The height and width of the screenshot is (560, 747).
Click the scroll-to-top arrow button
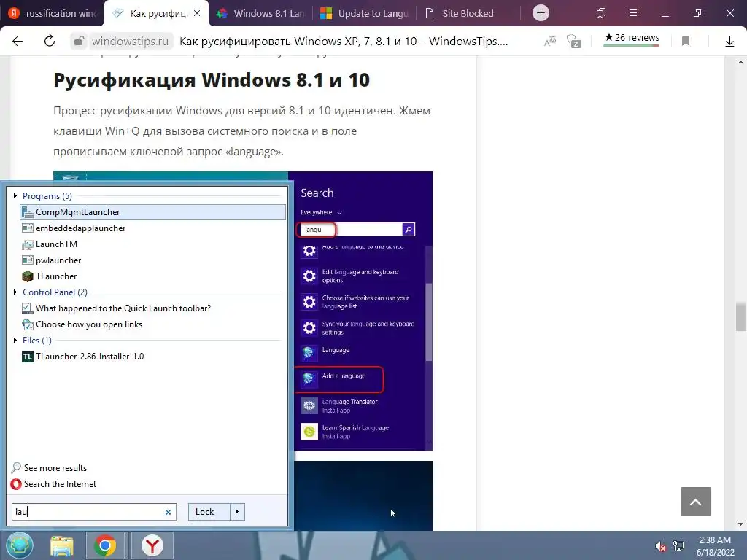pyautogui.click(x=695, y=502)
